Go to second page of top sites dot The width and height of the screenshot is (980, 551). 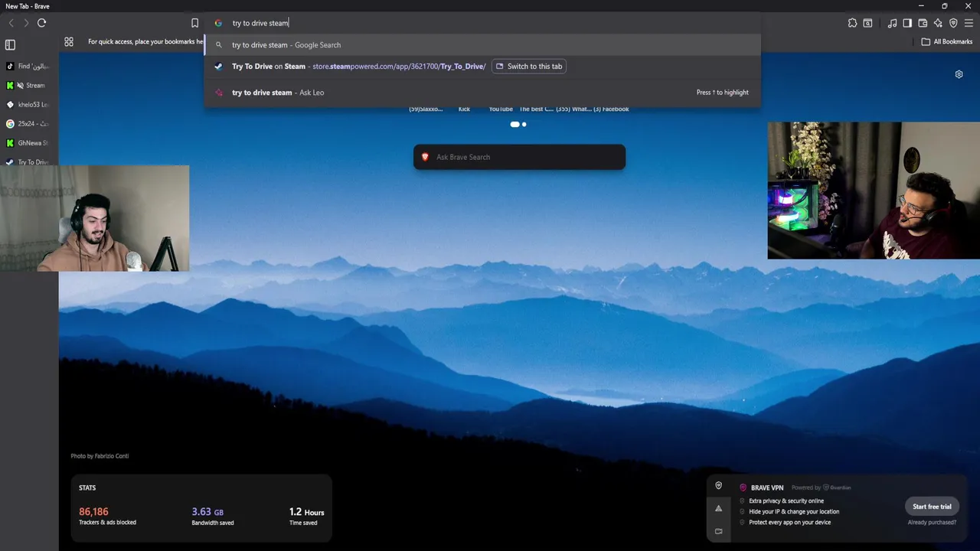524,124
